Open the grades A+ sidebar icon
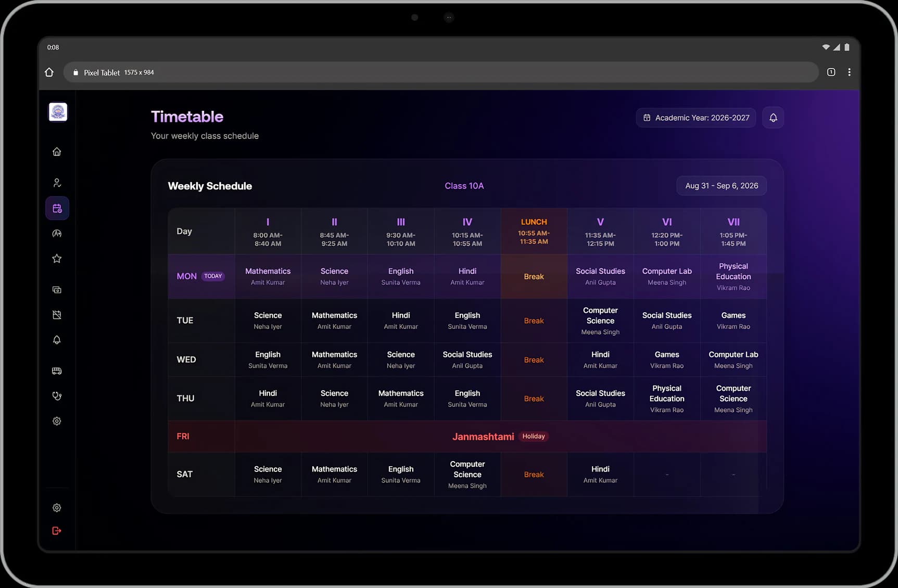This screenshot has height=588, width=898. [x=57, y=233]
